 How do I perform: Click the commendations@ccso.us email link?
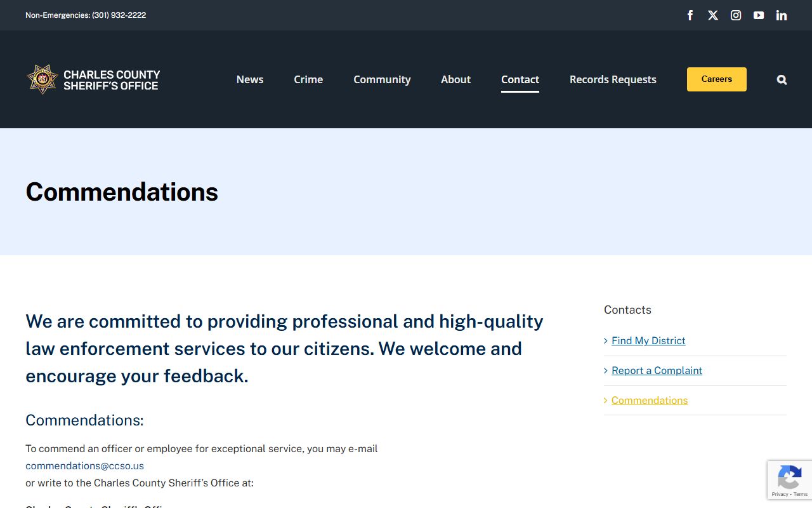pos(84,465)
